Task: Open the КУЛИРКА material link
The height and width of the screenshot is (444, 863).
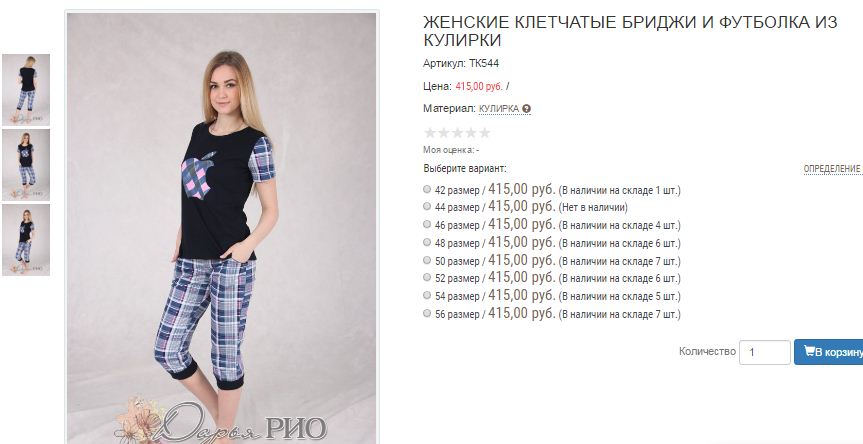Action: pos(499,109)
